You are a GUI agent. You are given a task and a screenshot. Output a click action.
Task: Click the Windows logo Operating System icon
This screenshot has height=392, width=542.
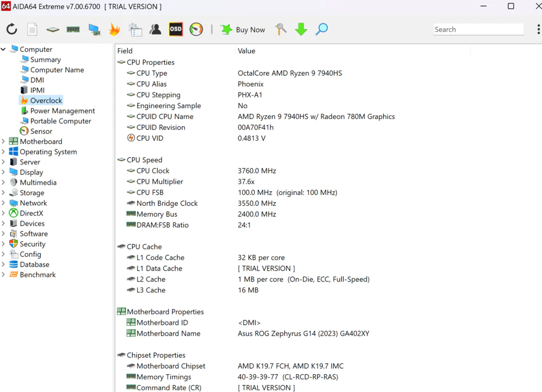point(14,151)
